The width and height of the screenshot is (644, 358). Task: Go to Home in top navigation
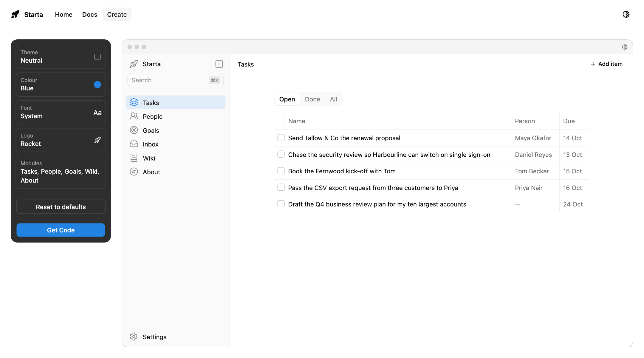(x=64, y=14)
